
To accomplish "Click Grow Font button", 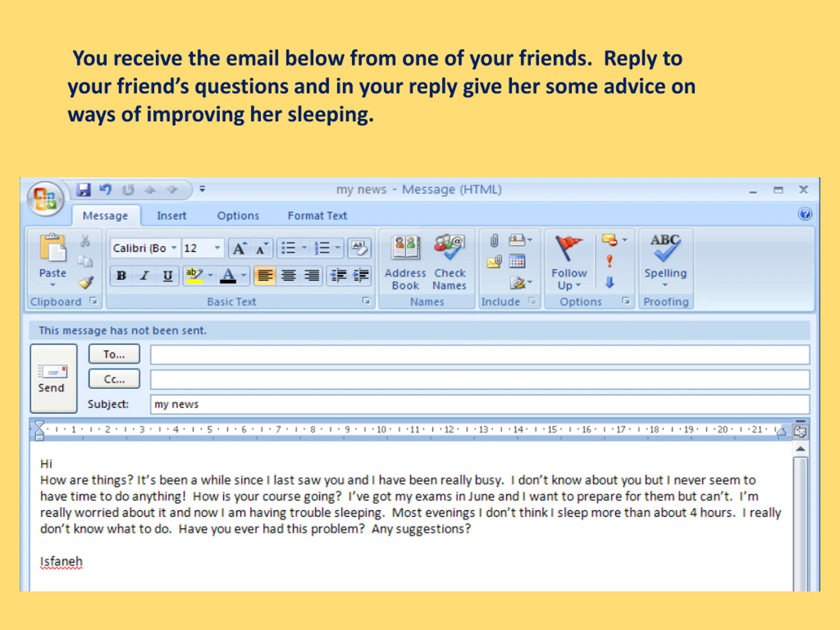I will coord(239,248).
